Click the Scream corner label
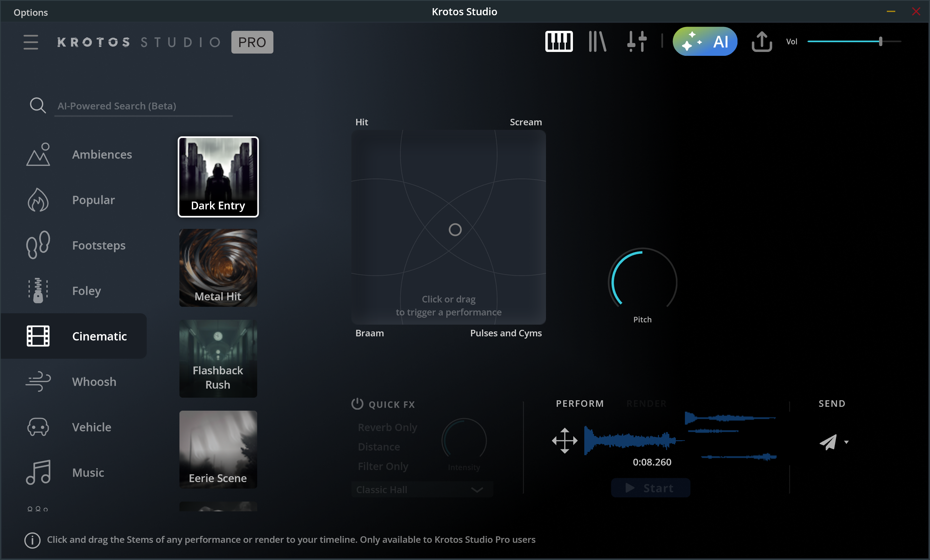 [x=526, y=122]
